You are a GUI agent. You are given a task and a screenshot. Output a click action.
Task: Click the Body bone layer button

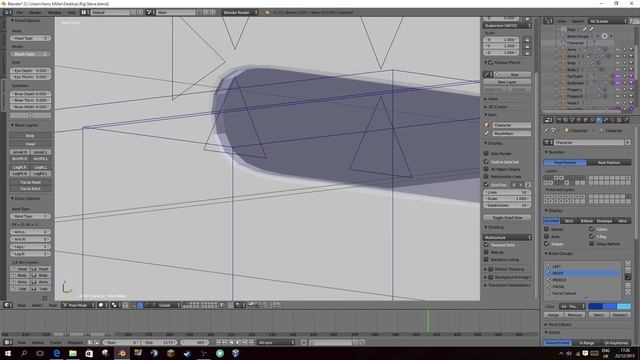coord(30,136)
